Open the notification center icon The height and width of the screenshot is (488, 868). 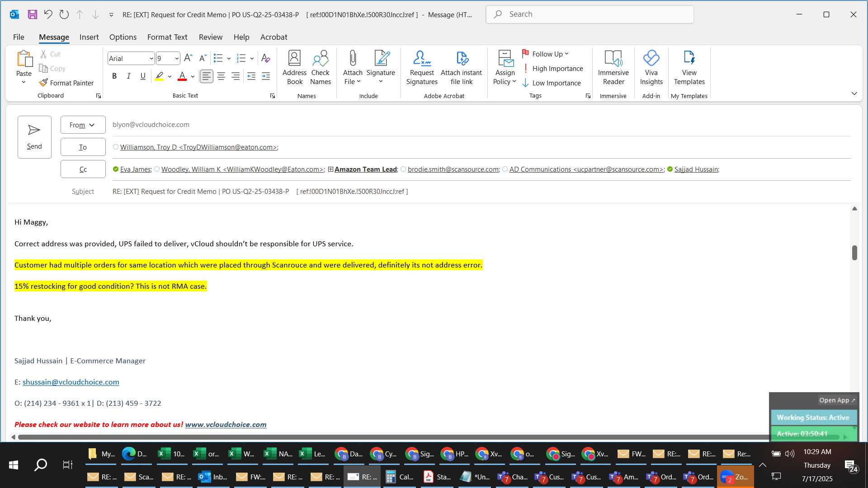tap(850, 466)
